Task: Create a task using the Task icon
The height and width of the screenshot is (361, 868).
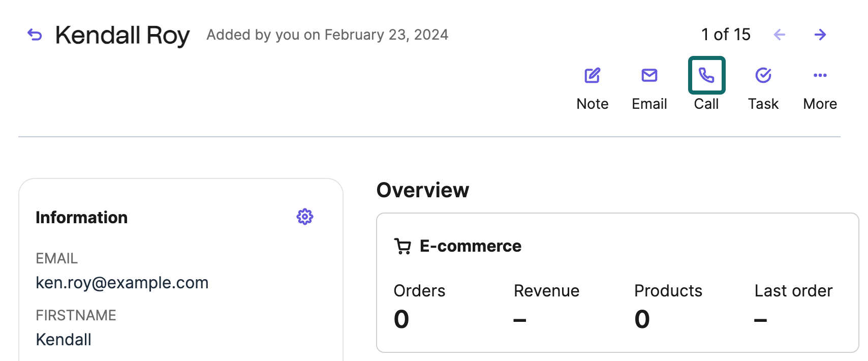Action: tap(763, 76)
